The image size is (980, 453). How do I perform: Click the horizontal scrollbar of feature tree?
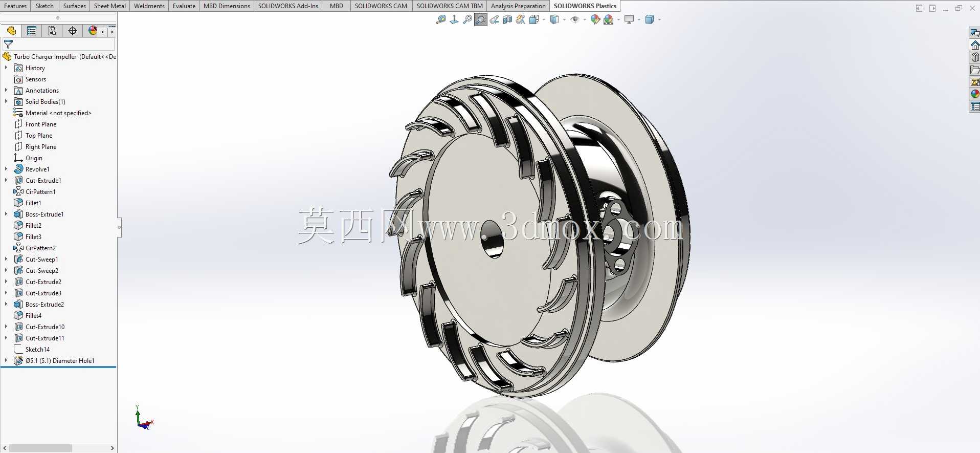point(41,448)
